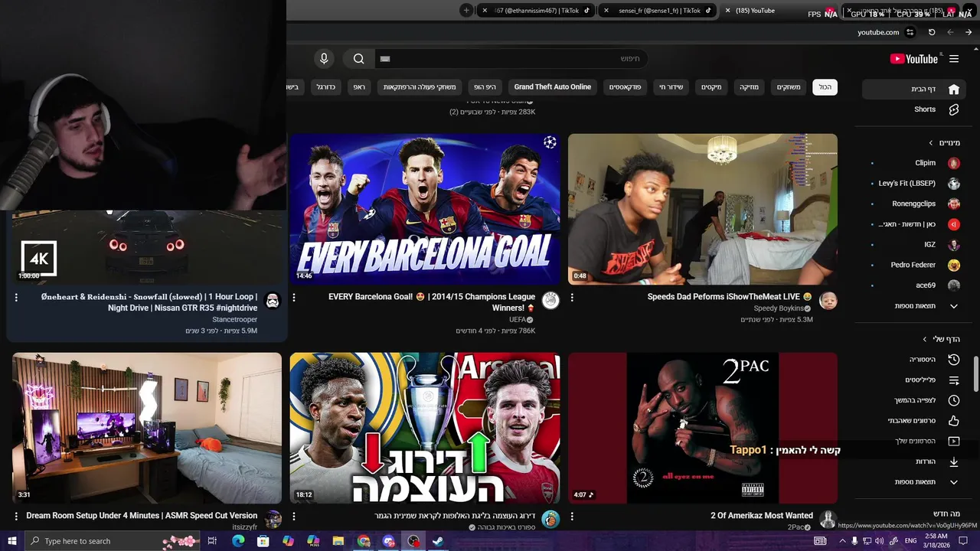
Task: Select the 'משחקי פעולה והרפתקאות' chip
Action: point(420,87)
